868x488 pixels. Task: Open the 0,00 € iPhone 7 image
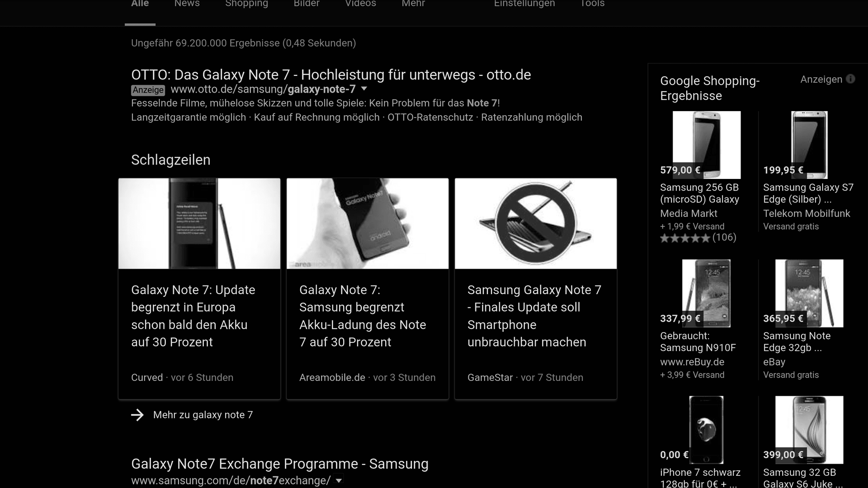point(706,430)
